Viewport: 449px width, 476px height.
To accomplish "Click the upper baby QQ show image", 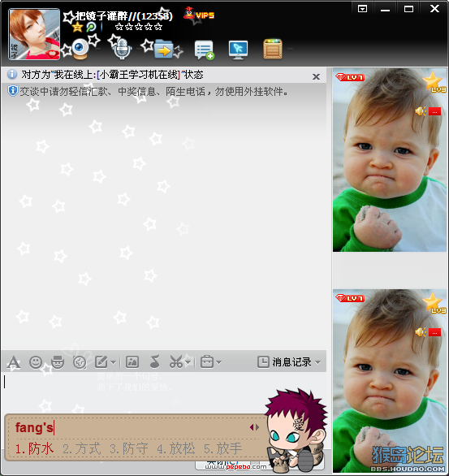I will tap(390, 160).
